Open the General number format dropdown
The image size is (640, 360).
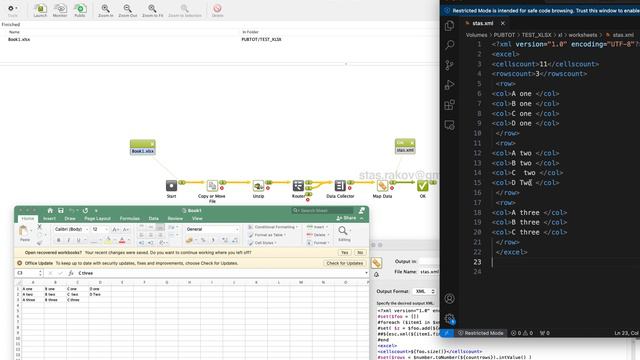212,229
